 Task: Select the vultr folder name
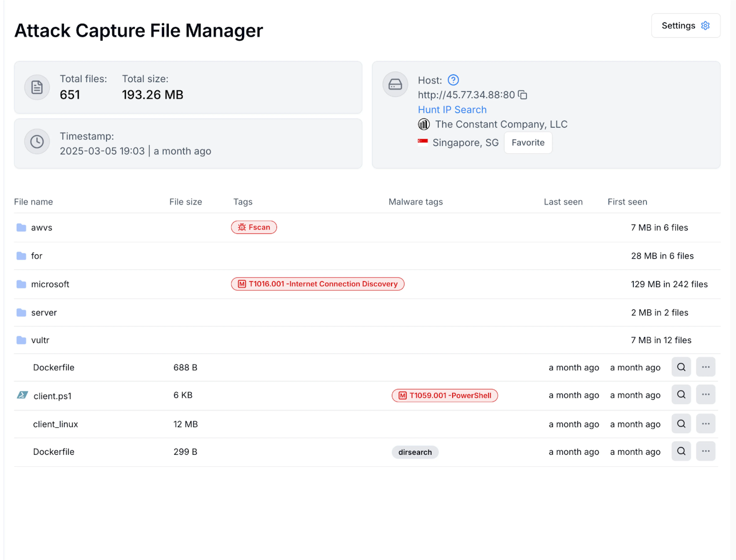pos(40,340)
